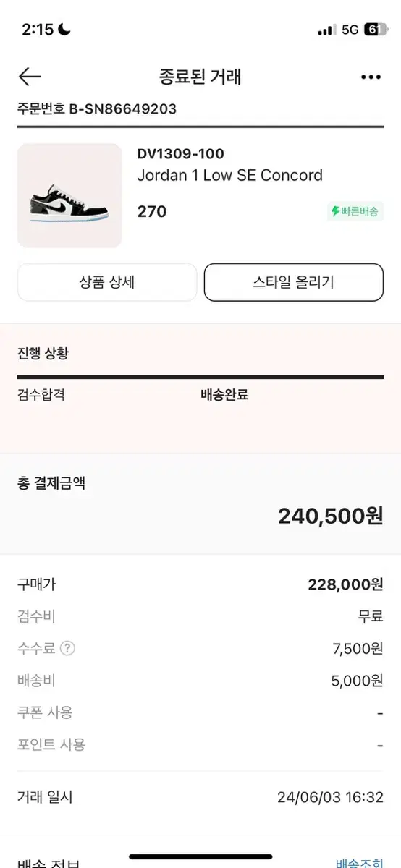Image resolution: width=401 pixels, height=868 pixels.
Task: Tap the status bar clock showing 2:15
Action: point(38,30)
